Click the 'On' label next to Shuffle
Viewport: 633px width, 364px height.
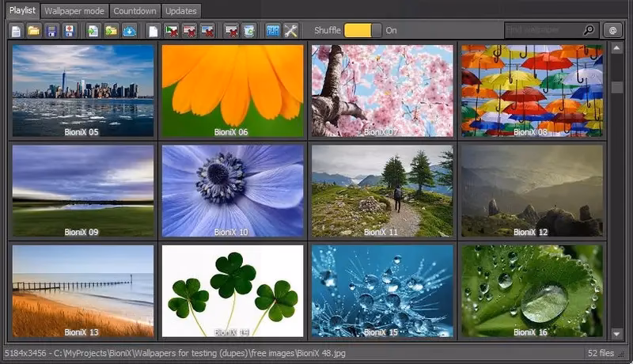point(391,31)
